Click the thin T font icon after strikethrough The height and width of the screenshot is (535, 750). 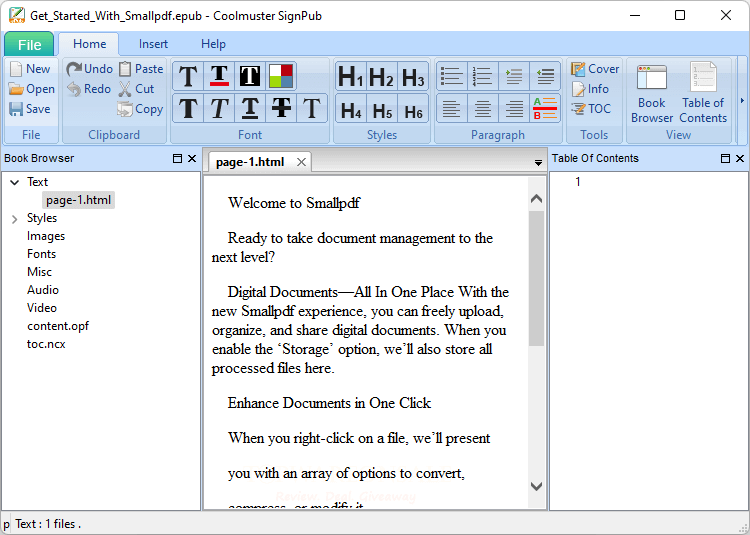(x=311, y=108)
